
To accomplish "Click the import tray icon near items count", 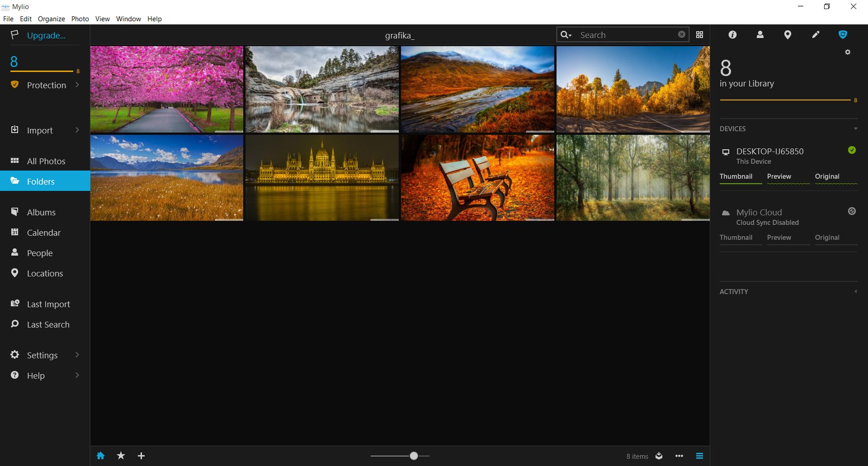I will coord(659,456).
